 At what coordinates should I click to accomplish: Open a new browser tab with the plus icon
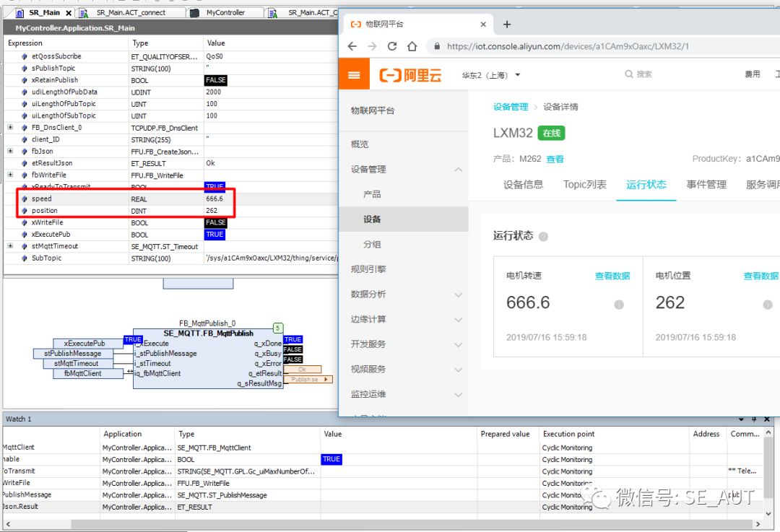(x=507, y=24)
